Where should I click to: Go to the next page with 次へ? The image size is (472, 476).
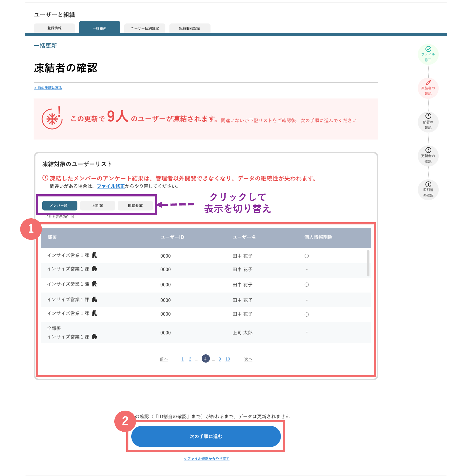(248, 359)
